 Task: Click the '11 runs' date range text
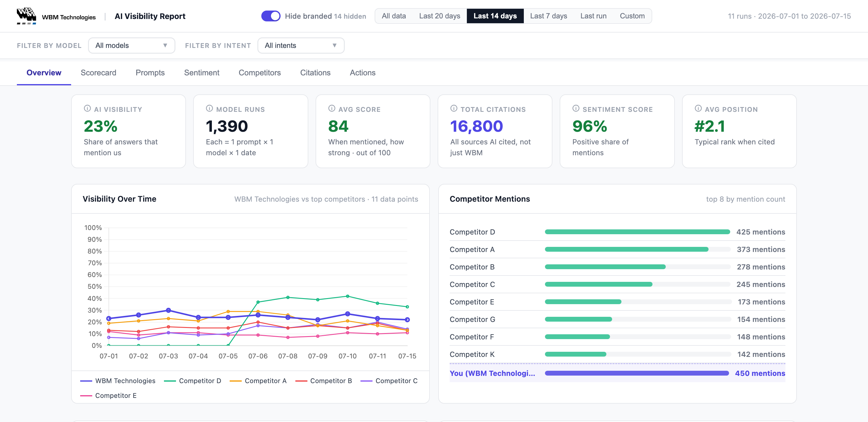coord(789,16)
